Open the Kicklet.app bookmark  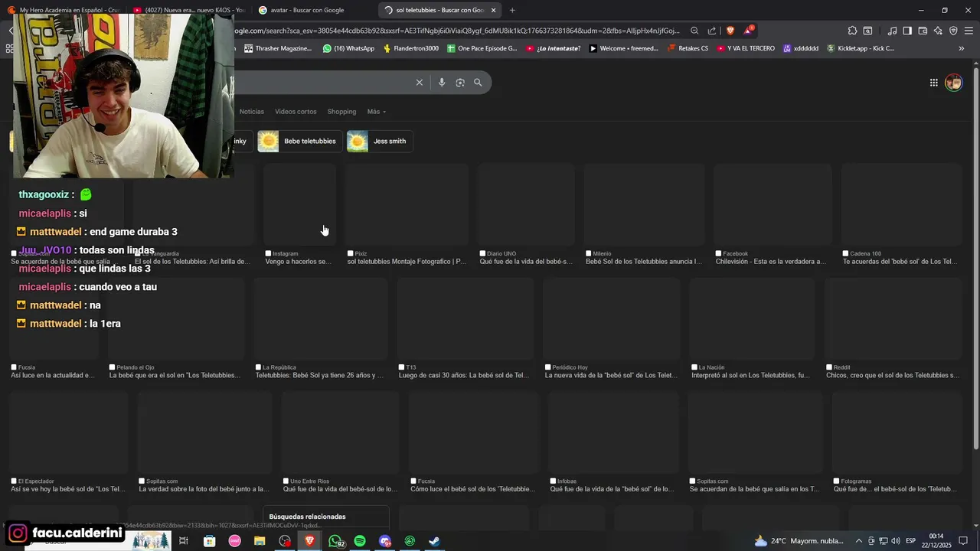pyautogui.click(x=861, y=48)
